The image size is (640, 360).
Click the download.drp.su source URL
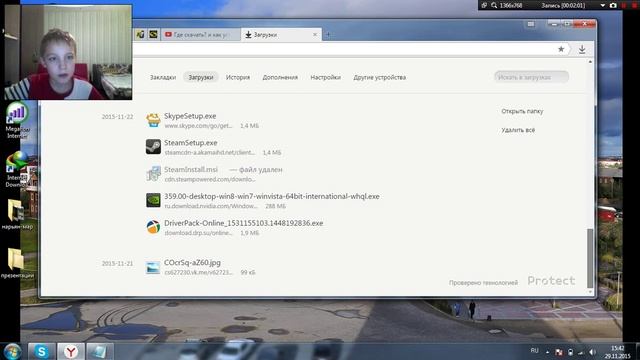coord(198,233)
